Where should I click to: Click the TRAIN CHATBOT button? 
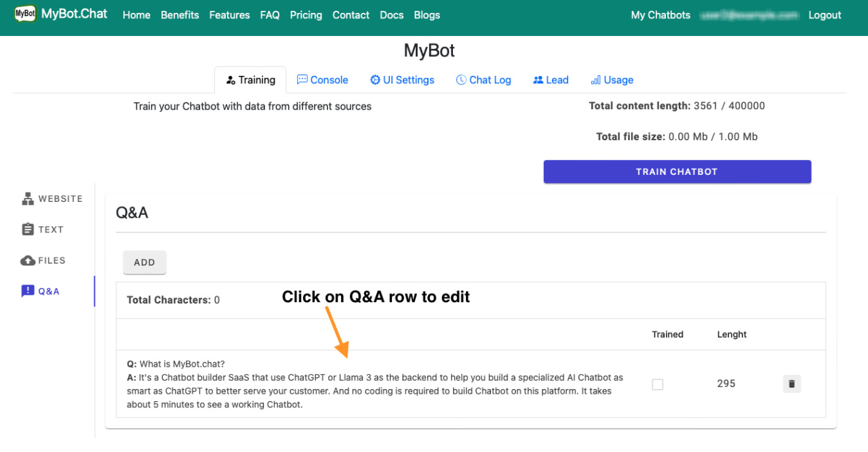point(677,171)
